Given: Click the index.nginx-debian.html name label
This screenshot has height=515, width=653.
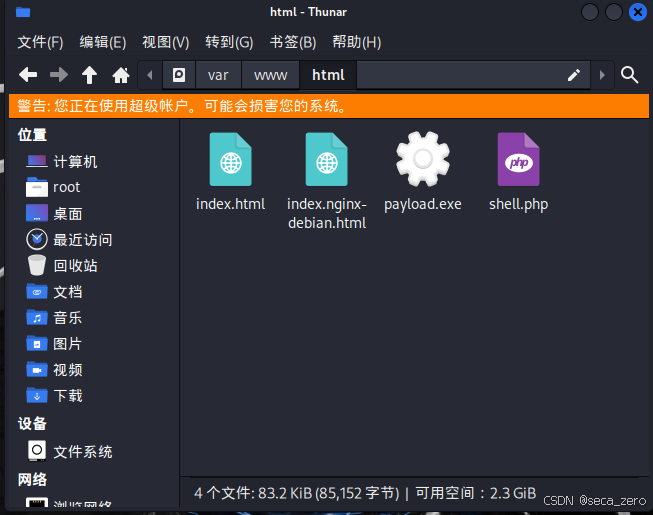Looking at the screenshot, I should coord(327,214).
